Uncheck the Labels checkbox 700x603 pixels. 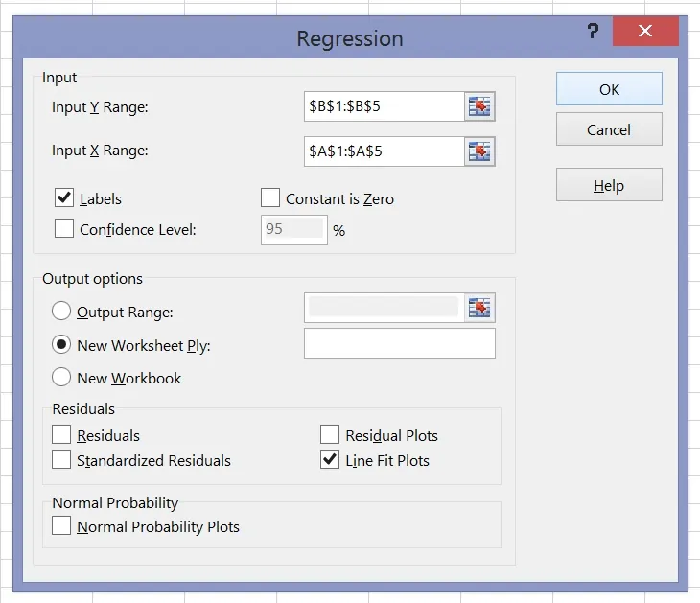click(64, 198)
